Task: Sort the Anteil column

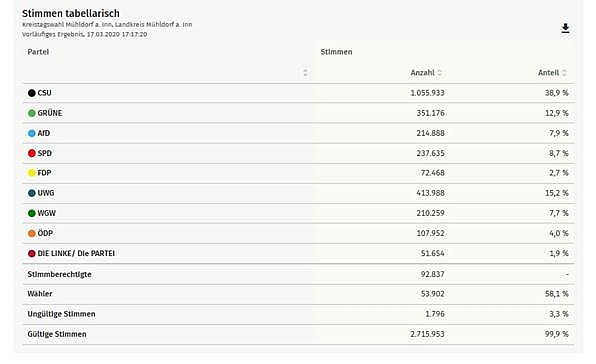Action: (564, 73)
